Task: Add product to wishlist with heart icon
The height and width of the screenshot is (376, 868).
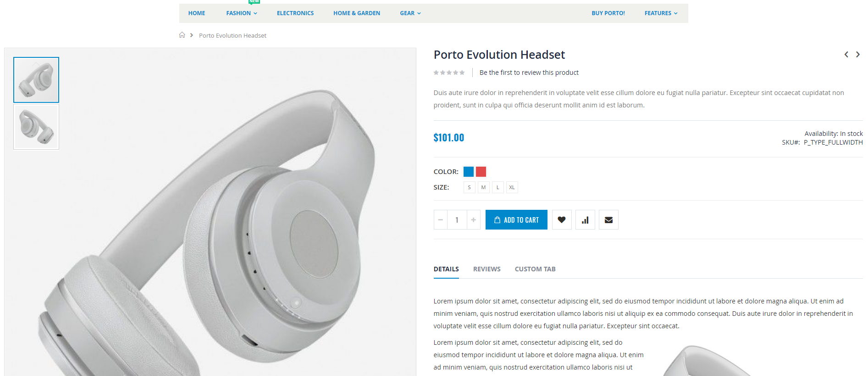Action: [562, 220]
